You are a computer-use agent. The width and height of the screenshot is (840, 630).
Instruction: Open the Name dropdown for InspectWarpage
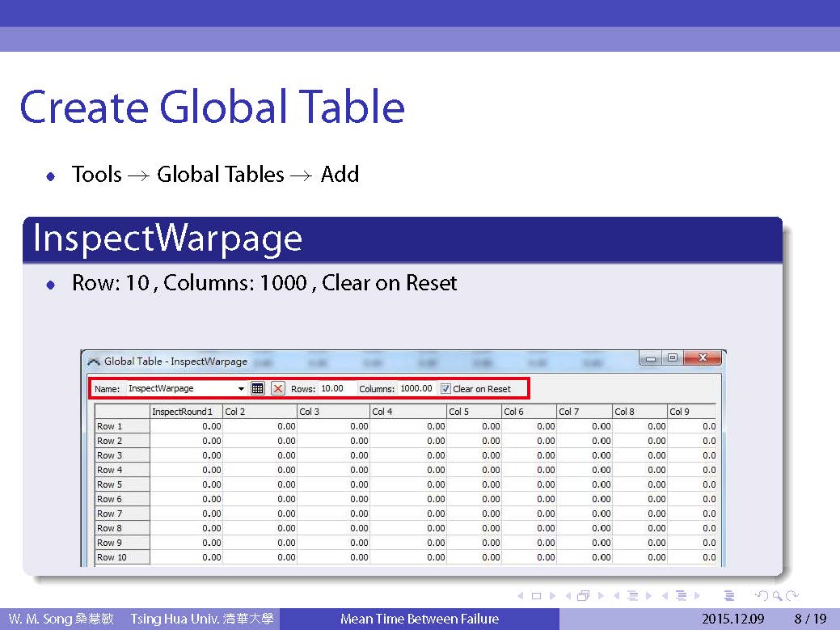click(241, 388)
